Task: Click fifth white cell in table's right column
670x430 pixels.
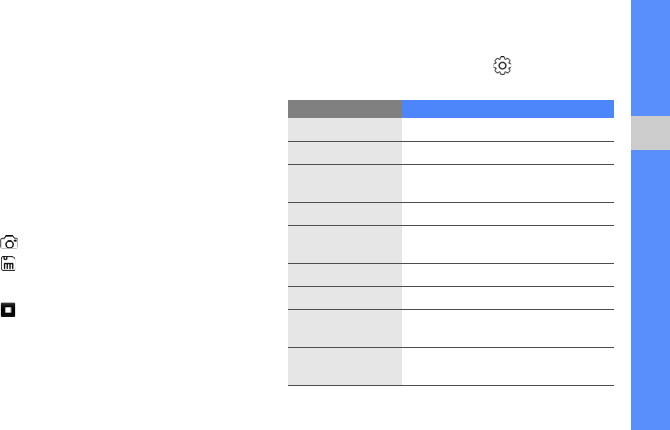Action: pos(507,242)
